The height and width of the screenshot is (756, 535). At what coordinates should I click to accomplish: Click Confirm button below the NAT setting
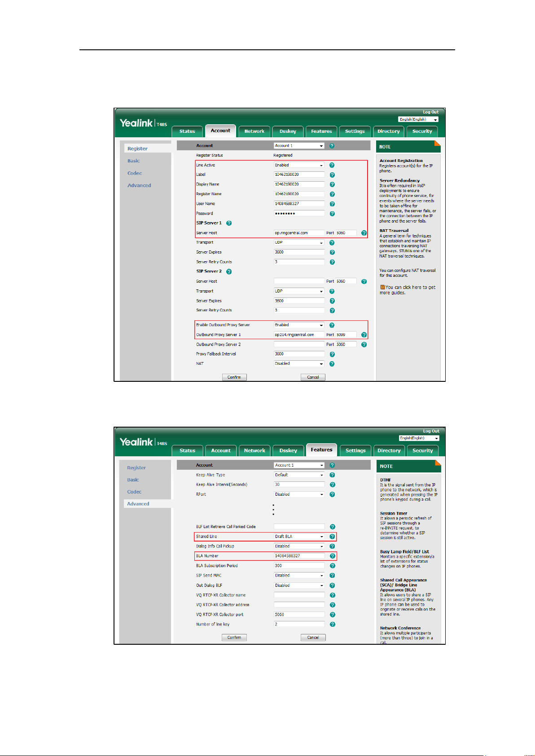[234, 377]
